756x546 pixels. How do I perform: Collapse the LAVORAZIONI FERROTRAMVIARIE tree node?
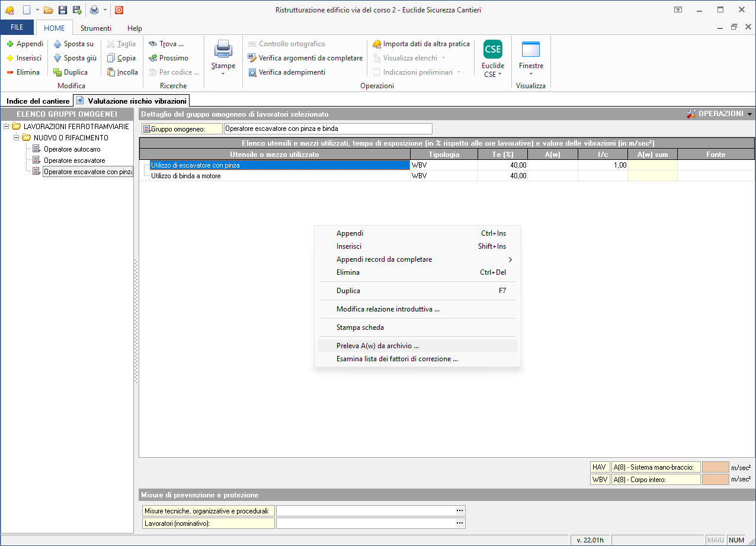point(7,127)
